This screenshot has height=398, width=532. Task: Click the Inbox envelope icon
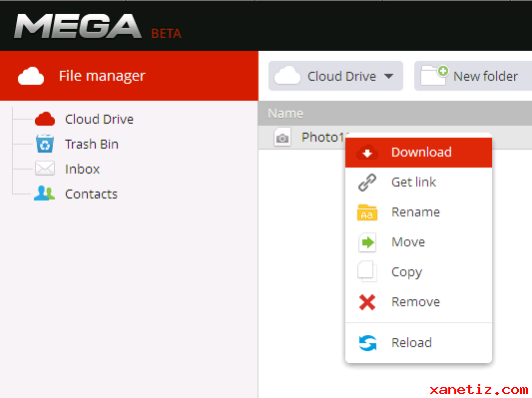pyautogui.click(x=45, y=169)
